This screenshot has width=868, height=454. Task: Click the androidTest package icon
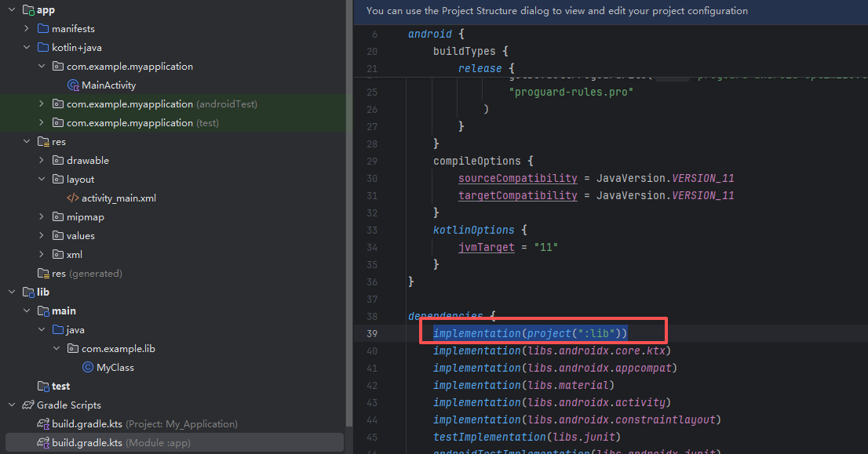click(57, 104)
